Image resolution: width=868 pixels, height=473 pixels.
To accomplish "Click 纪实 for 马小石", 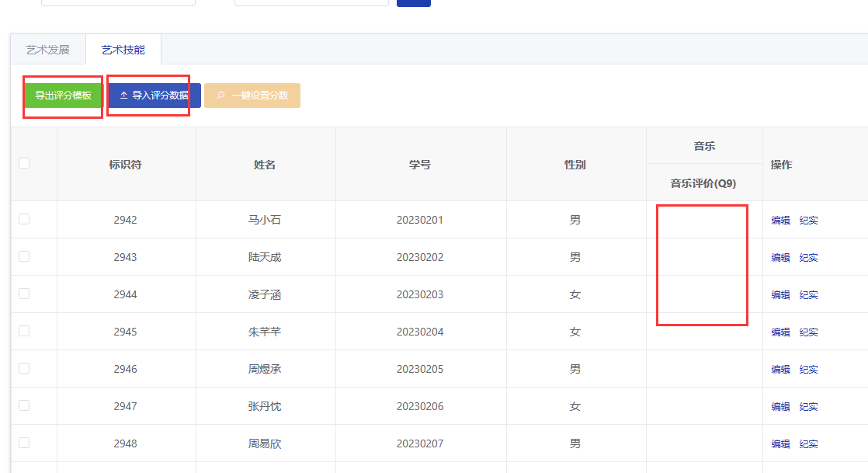I will coord(808,221).
